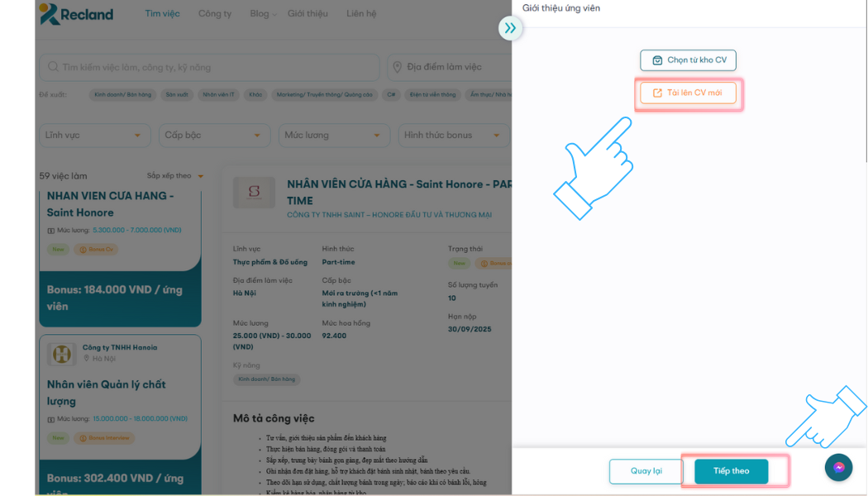868x496 pixels.
Task: Focus the job search input field
Action: coord(209,68)
